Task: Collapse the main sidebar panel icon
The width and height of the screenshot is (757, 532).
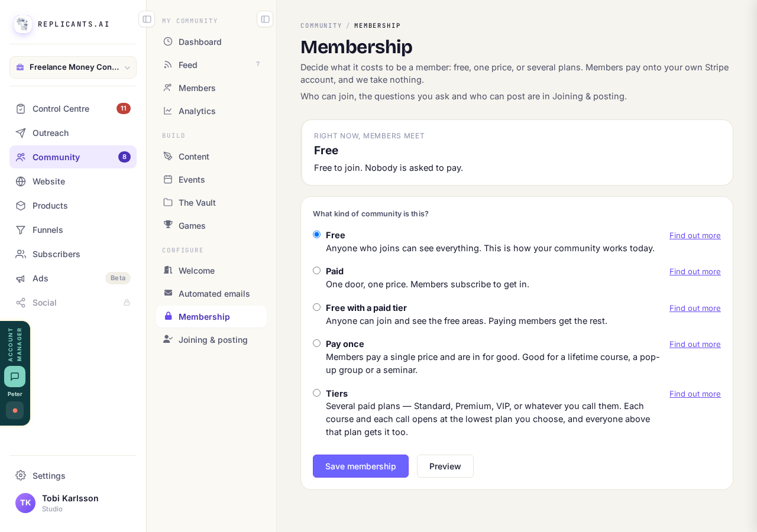Action: (x=147, y=19)
